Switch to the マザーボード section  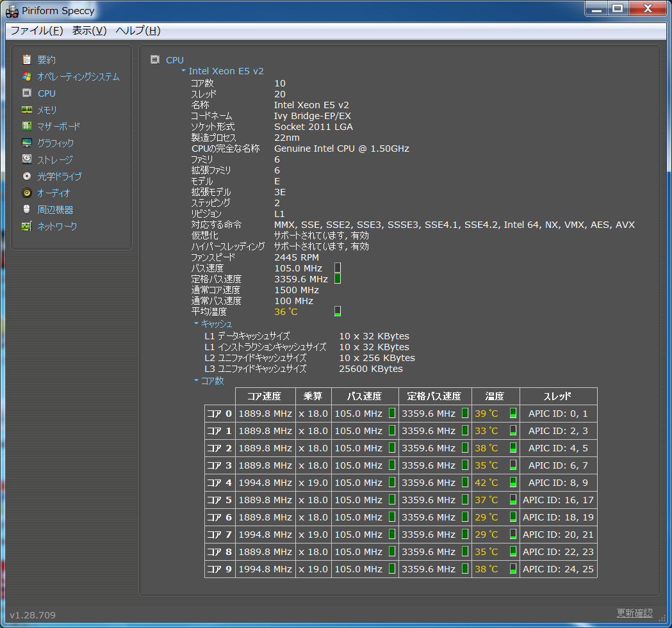pyautogui.click(x=59, y=126)
